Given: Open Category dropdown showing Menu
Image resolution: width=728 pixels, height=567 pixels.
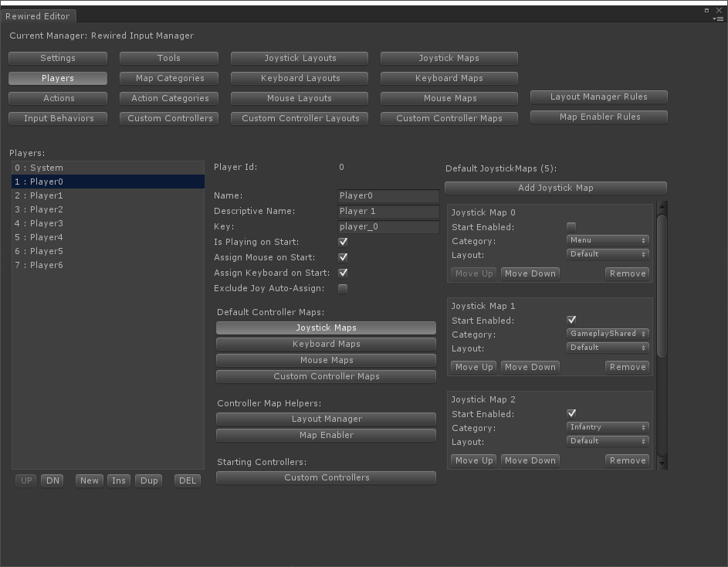Looking at the screenshot, I should [608, 240].
